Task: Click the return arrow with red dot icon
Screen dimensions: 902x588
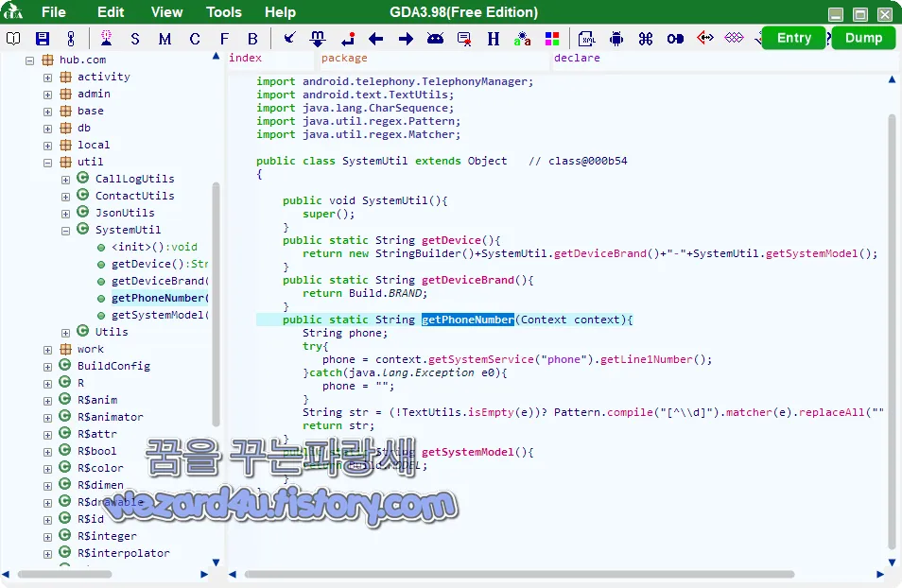Action: tap(348, 39)
